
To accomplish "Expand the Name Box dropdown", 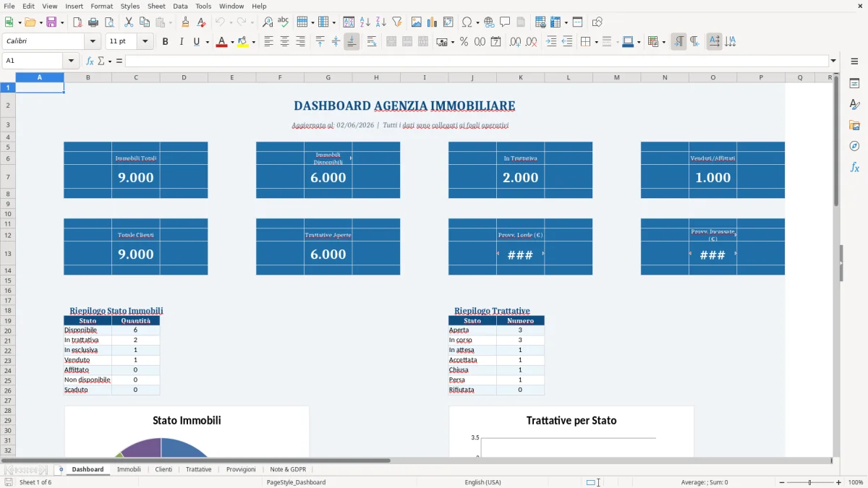I will point(71,61).
